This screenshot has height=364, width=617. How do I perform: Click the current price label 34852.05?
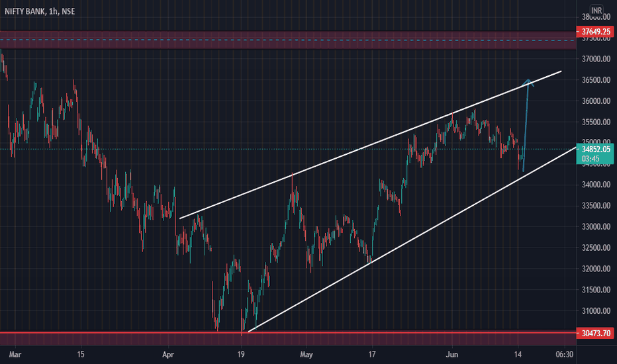[596, 149]
